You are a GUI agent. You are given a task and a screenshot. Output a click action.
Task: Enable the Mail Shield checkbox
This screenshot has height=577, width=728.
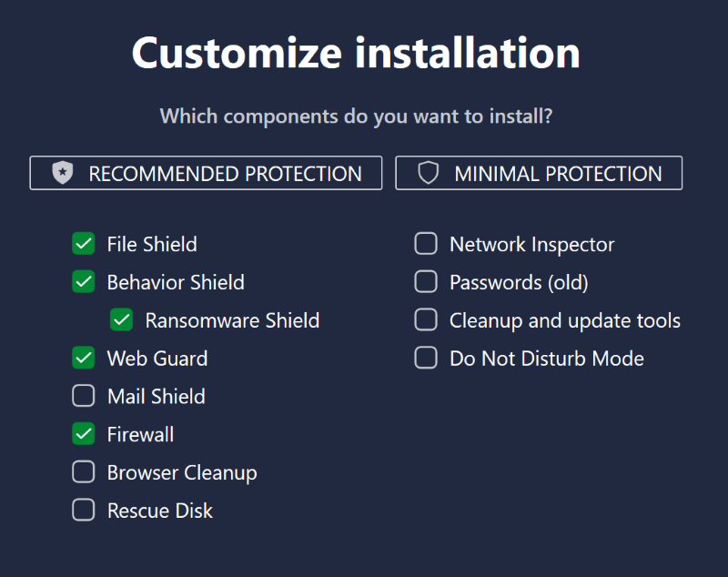pos(84,396)
